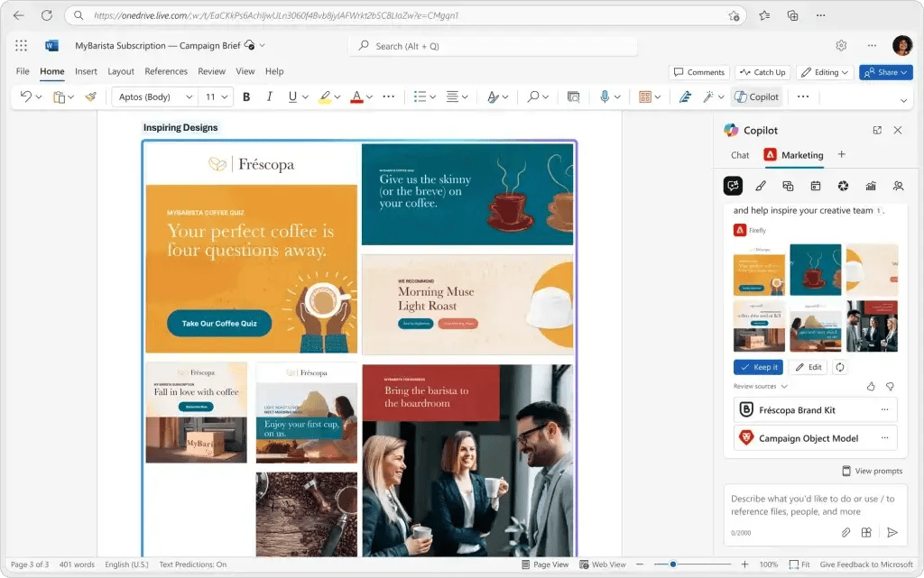
Task: Click the Reuse Files search icon
Action: 573,97
